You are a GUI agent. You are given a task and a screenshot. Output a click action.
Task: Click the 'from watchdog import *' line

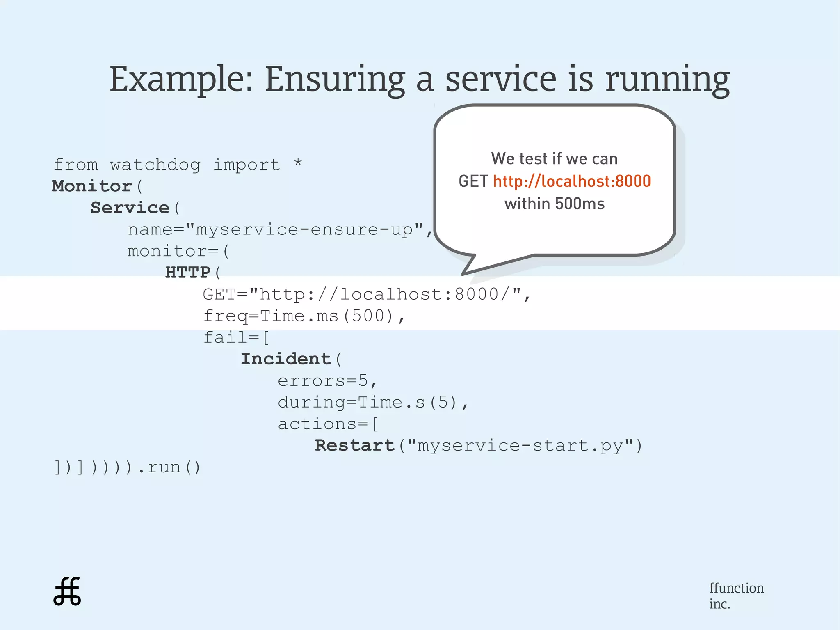coord(178,165)
